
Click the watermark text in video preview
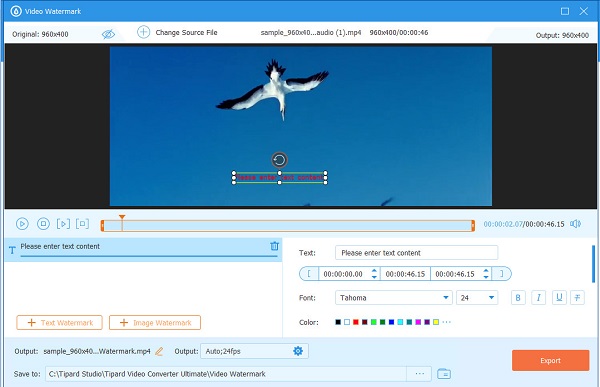coord(280,178)
